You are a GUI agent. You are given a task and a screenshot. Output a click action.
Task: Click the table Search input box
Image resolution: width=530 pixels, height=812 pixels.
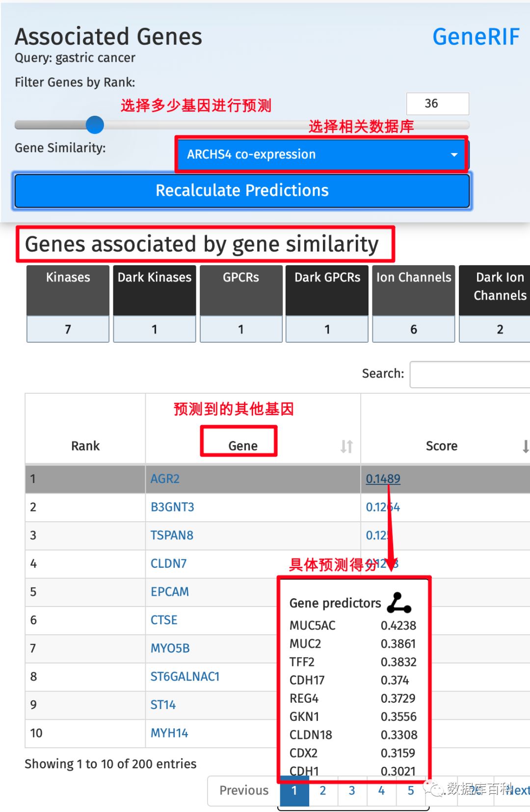(470, 375)
